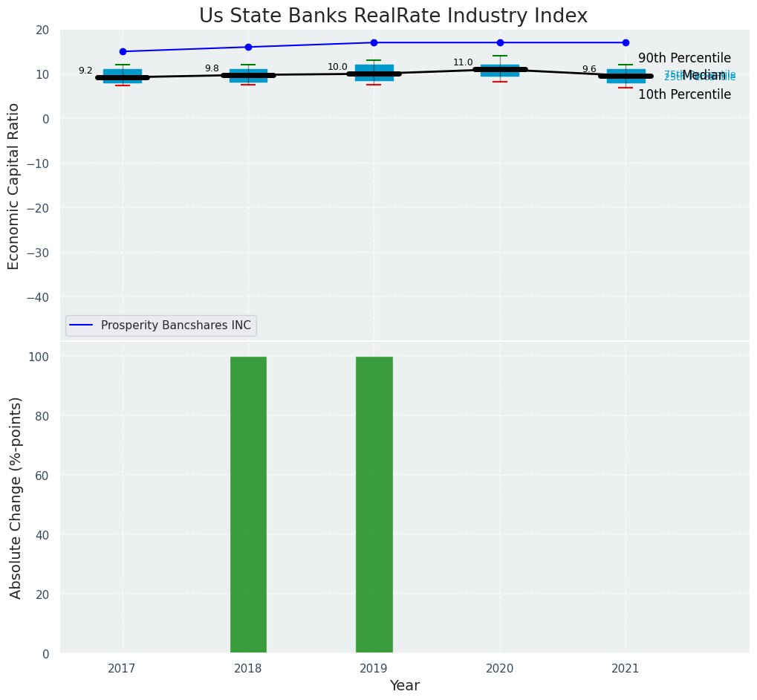Select the 90th Percentile label

[x=684, y=58]
